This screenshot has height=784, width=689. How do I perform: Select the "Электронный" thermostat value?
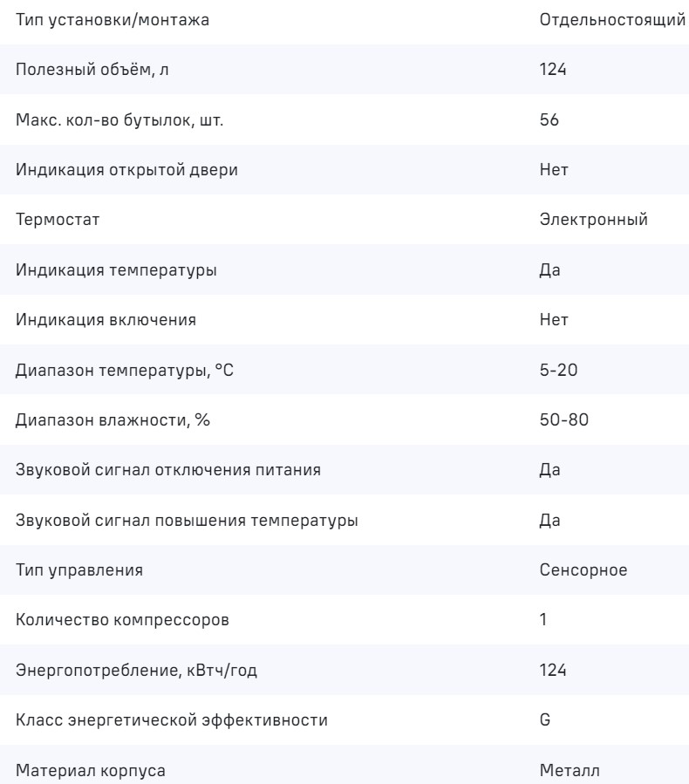593,220
